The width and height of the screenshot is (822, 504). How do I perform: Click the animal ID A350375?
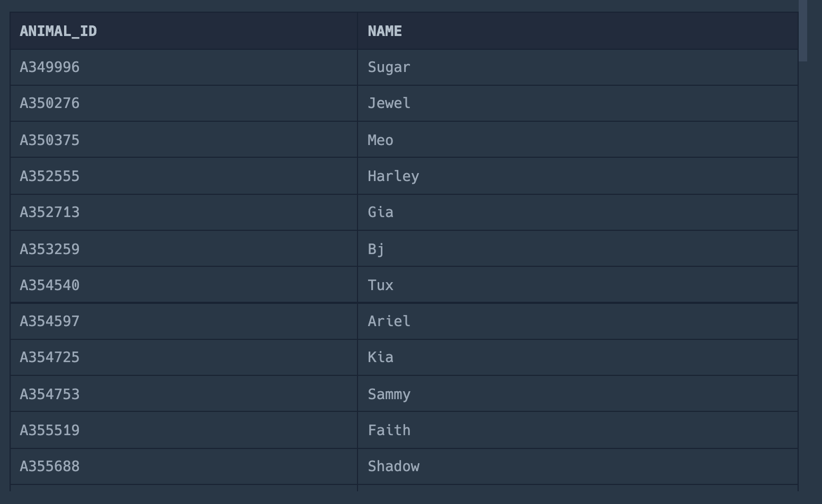(x=50, y=140)
